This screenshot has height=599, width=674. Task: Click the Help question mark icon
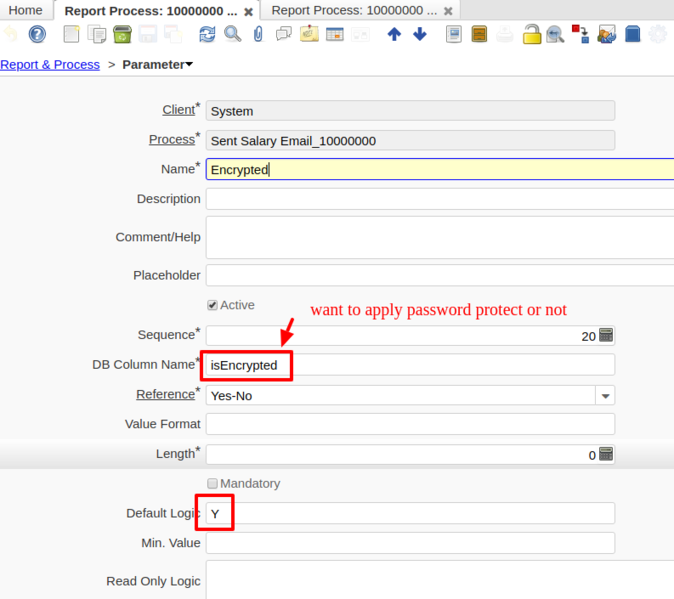[x=37, y=35]
